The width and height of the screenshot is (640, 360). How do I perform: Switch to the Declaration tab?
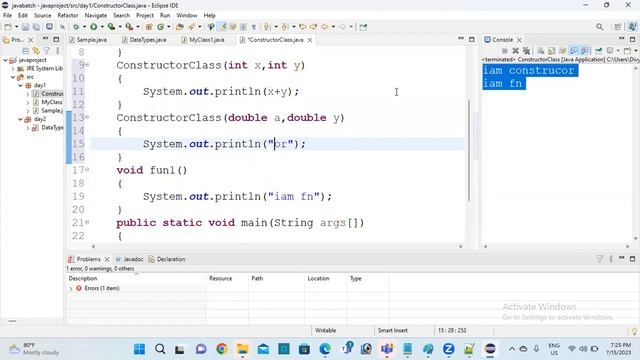(167, 259)
